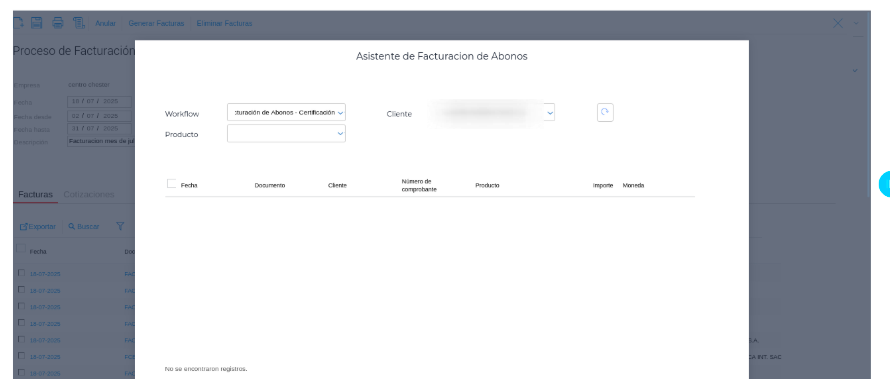The width and height of the screenshot is (890, 390).
Task: Click the Anular toolbar button
Action: point(105,23)
